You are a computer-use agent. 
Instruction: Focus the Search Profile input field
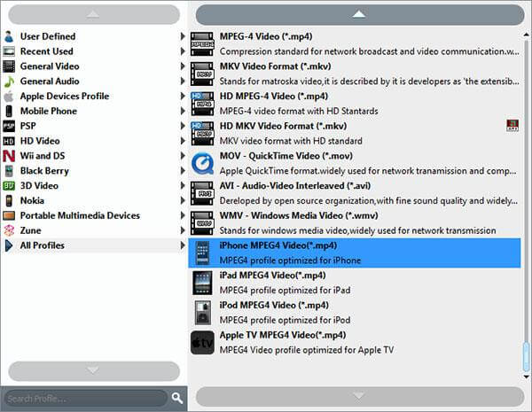point(86,398)
